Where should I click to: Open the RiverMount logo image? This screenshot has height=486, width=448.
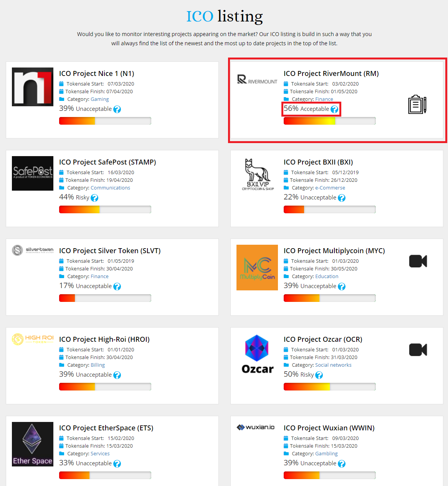[x=257, y=79]
